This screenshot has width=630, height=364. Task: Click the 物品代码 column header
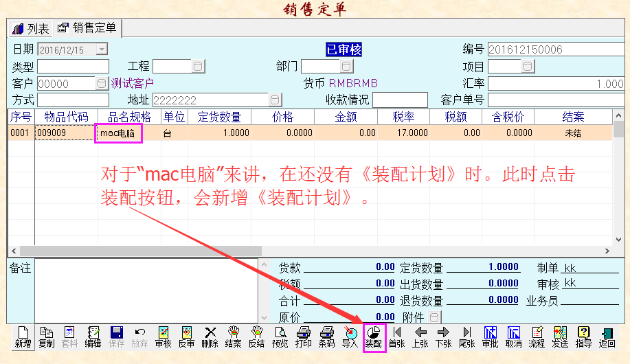click(66, 117)
